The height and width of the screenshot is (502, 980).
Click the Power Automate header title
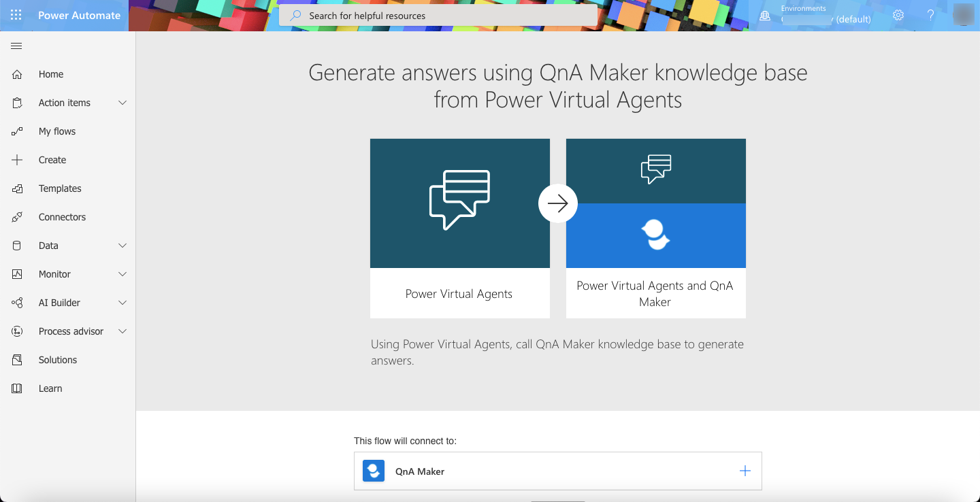(79, 15)
